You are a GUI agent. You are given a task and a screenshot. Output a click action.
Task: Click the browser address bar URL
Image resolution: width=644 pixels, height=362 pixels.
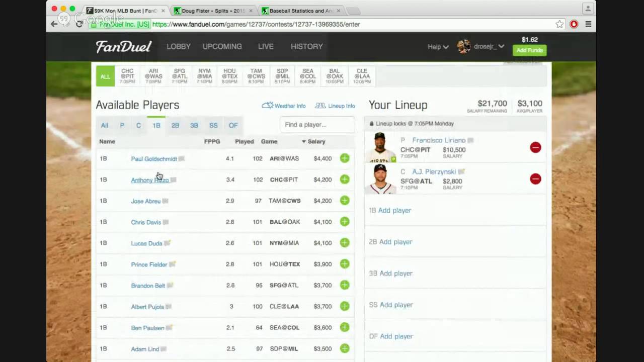click(x=256, y=24)
